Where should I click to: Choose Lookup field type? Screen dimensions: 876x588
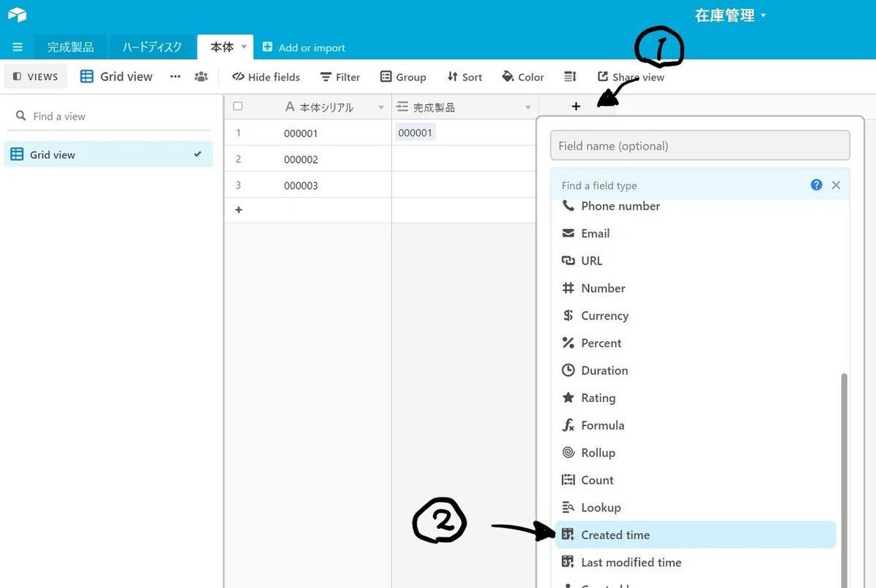point(695,508)
